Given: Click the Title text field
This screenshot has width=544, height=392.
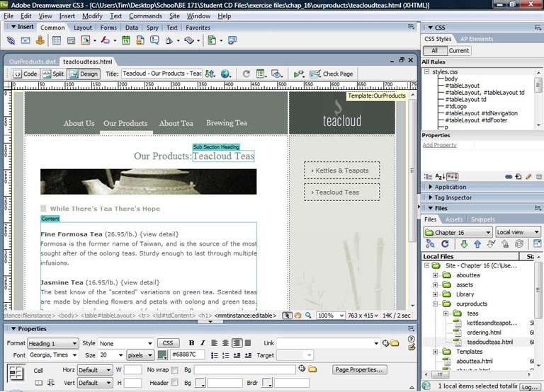Looking at the screenshot, I should (161, 74).
